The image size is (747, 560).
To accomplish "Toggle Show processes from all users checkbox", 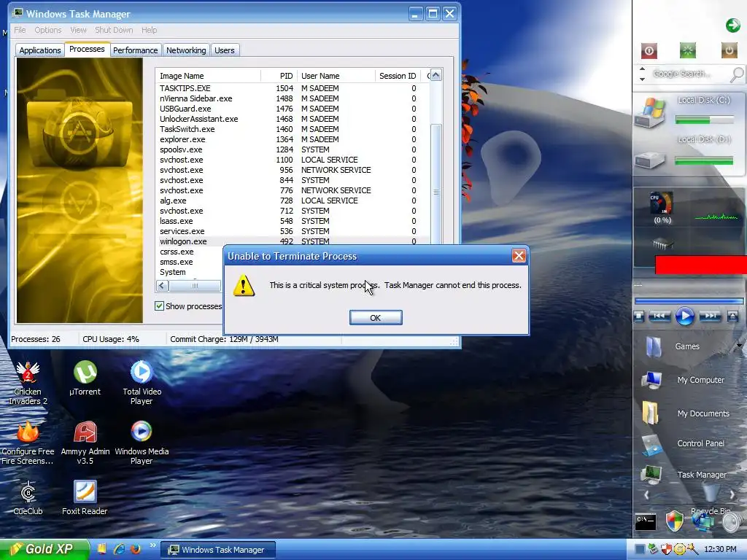I will tap(159, 306).
